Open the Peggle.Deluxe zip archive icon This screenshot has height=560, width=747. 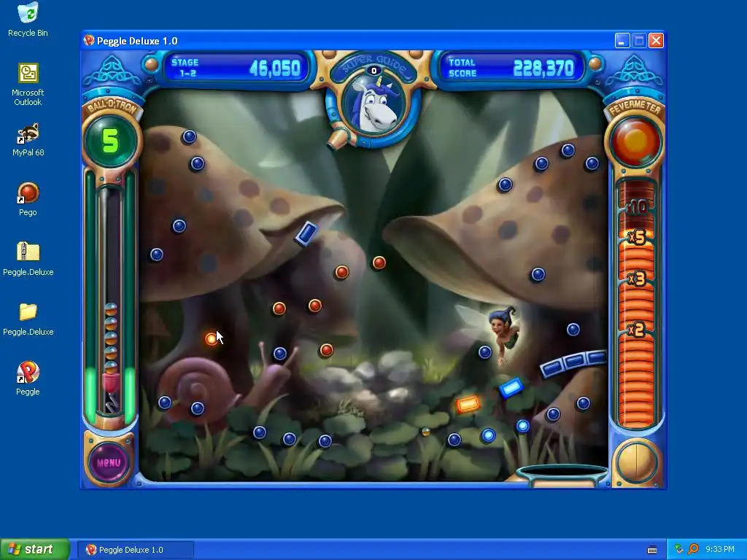coord(28,259)
